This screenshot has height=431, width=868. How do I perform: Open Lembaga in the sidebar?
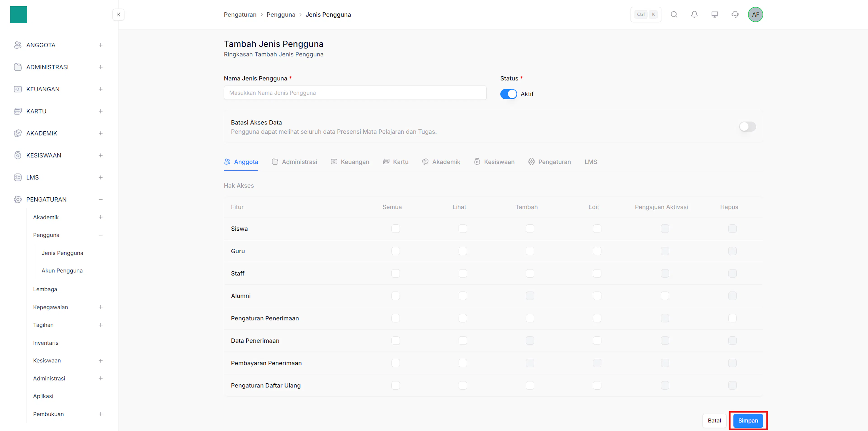click(45, 289)
